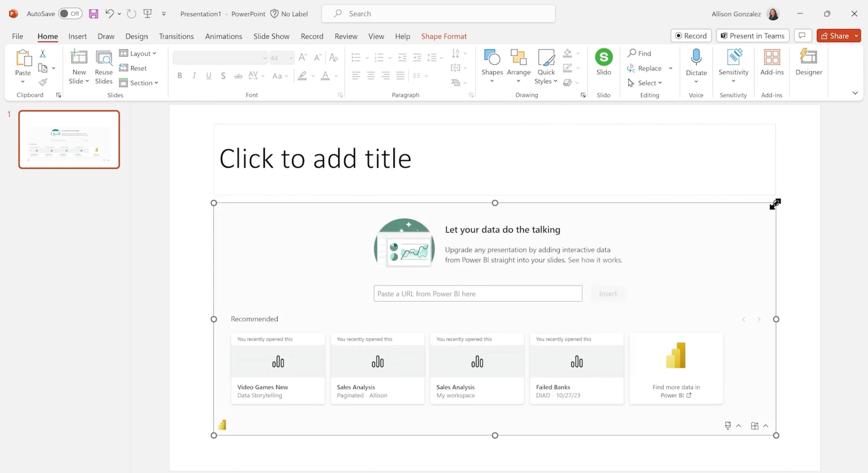The width and height of the screenshot is (868, 473).
Task: Switch to the Shape Format tab
Action: tap(444, 36)
